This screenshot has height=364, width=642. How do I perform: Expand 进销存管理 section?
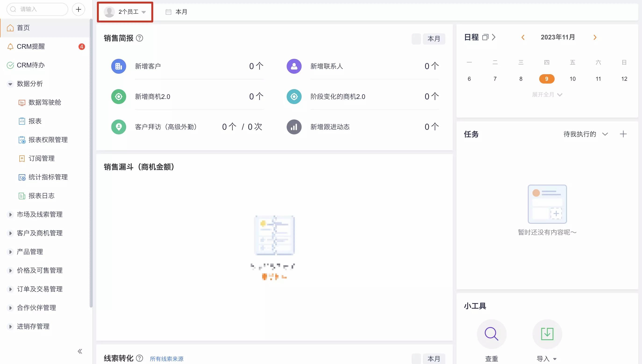(x=10, y=326)
